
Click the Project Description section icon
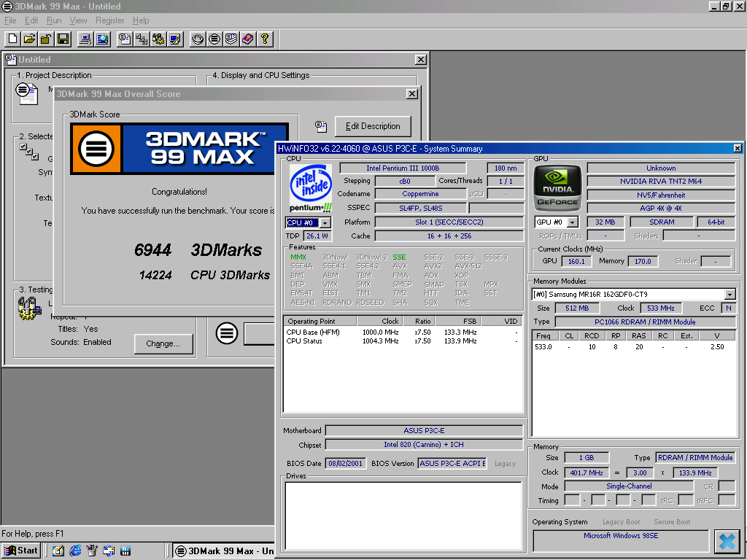point(26,93)
